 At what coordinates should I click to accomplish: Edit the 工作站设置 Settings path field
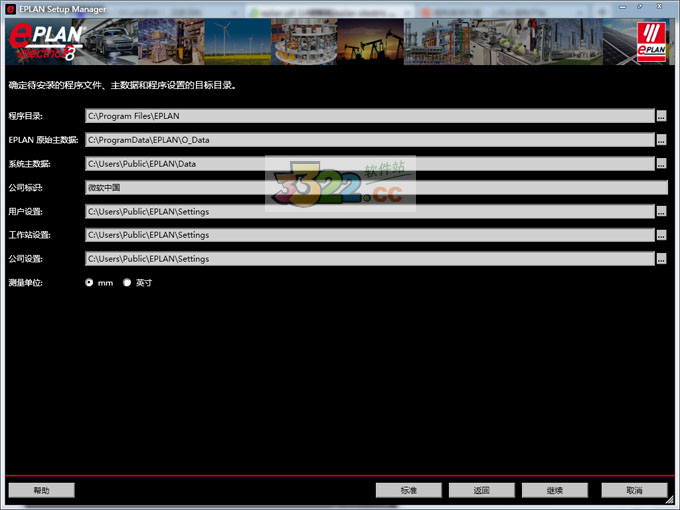coord(369,235)
